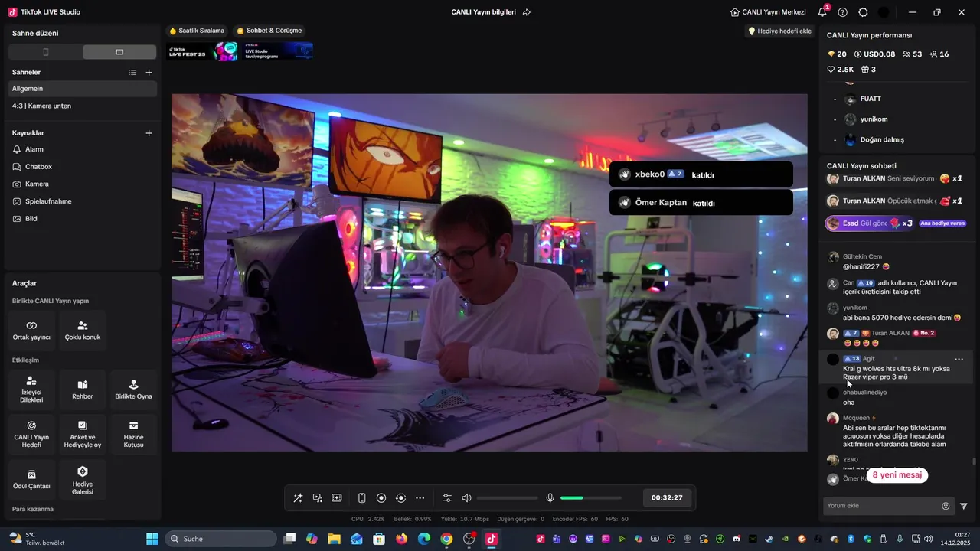
Task: Click viewer FUATT in the list
Action: tap(871, 99)
